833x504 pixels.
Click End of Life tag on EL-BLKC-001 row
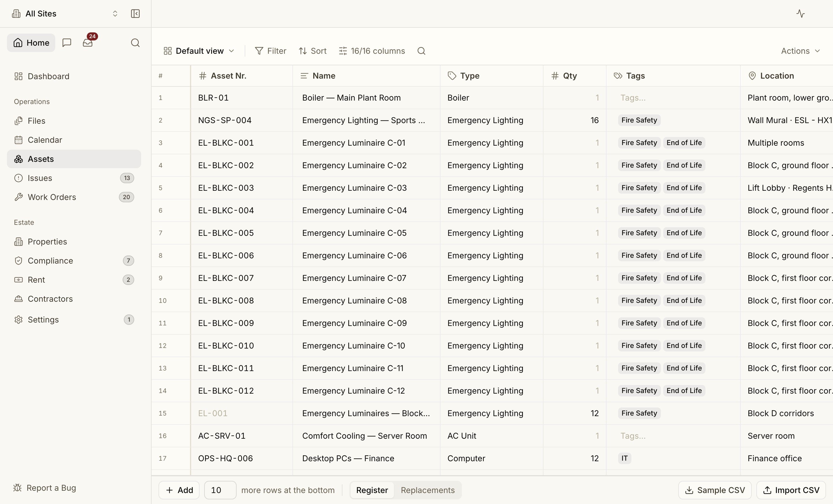point(684,143)
